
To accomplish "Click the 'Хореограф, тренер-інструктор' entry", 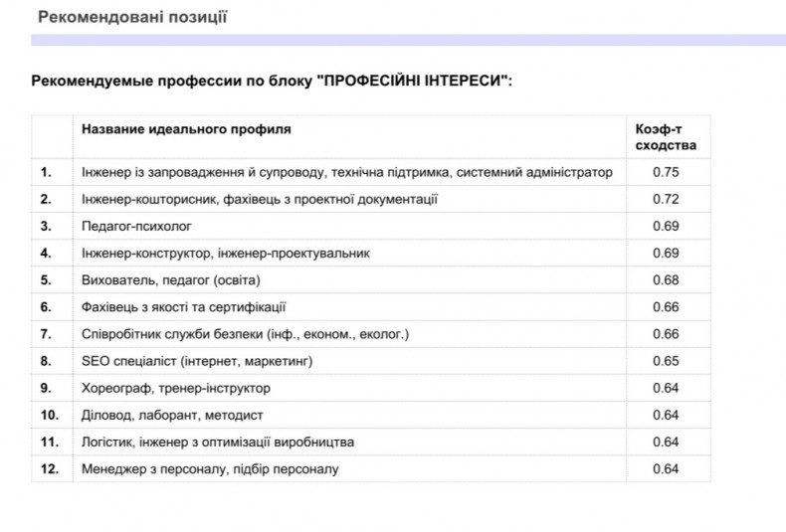I will pyautogui.click(x=176, y=388).
